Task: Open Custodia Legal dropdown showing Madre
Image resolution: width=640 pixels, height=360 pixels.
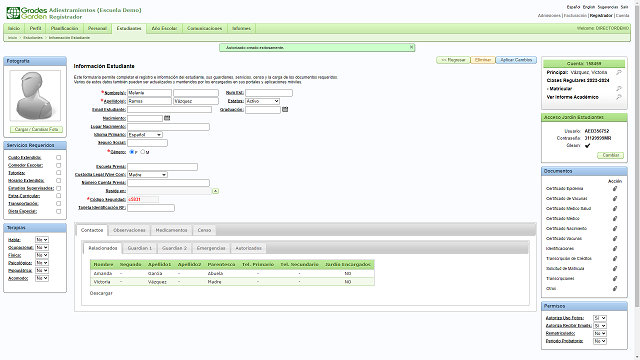Action: click(x=147, y=175)
